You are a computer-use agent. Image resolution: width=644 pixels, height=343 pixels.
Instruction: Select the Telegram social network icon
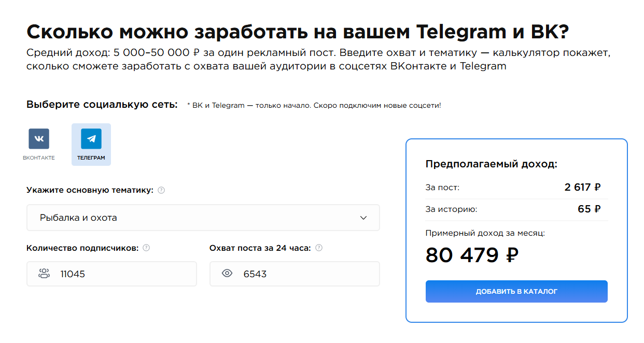(91, 139)
